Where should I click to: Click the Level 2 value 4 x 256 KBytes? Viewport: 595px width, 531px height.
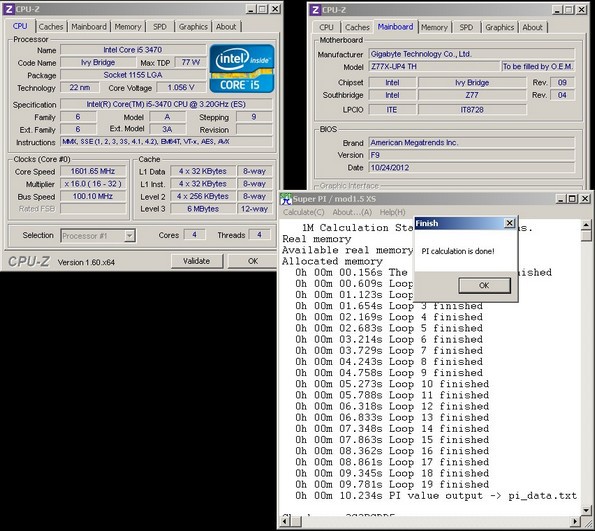point(203,196)
